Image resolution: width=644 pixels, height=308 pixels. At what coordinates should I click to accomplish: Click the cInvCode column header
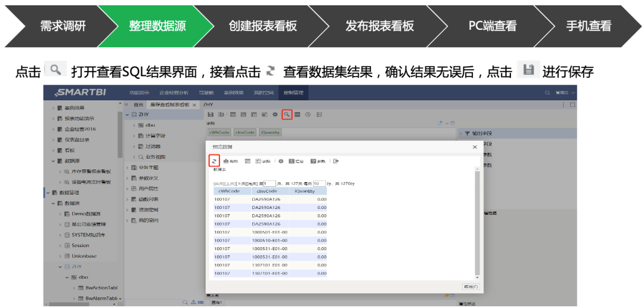coord(270,191)
